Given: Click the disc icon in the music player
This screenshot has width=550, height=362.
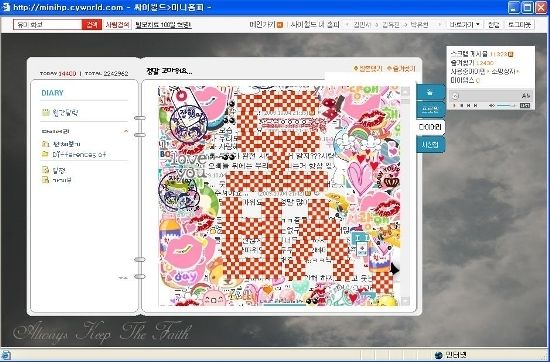Looking at the screenshot, I should (455, 96).
